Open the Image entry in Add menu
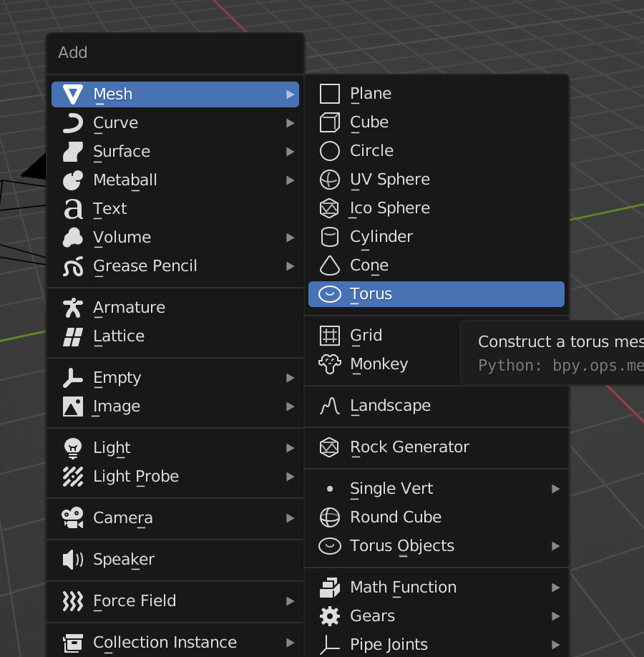Image resolution: width=644 pixels, height=657 pixels. (175, 407)
